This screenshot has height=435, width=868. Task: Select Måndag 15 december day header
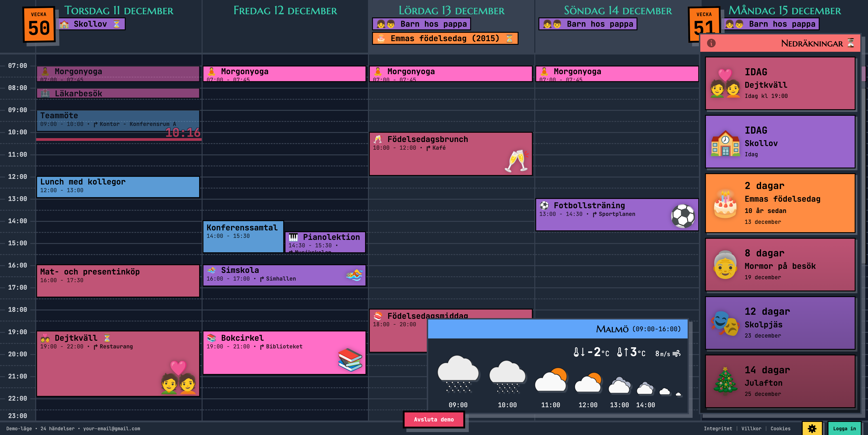(x=785, y=10)
